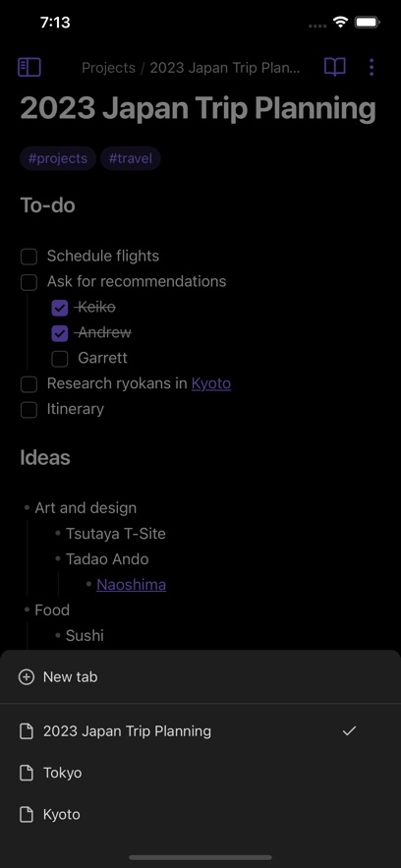The width and height of the screenshot is (401, 868).
Task: Open the three-dot more options menu
Action: coord(372,68)
